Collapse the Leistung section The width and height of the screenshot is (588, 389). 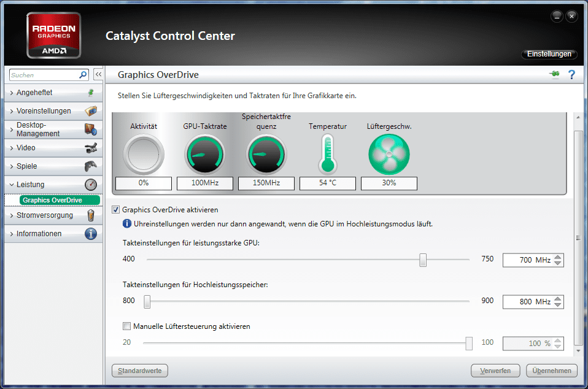point(12,185)
